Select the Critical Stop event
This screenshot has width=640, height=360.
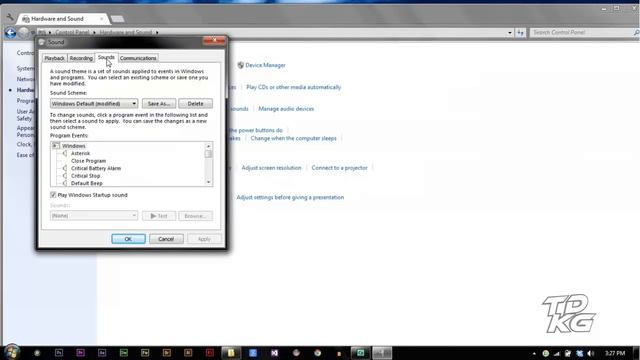pyautogui.click(x=85, y=176)
